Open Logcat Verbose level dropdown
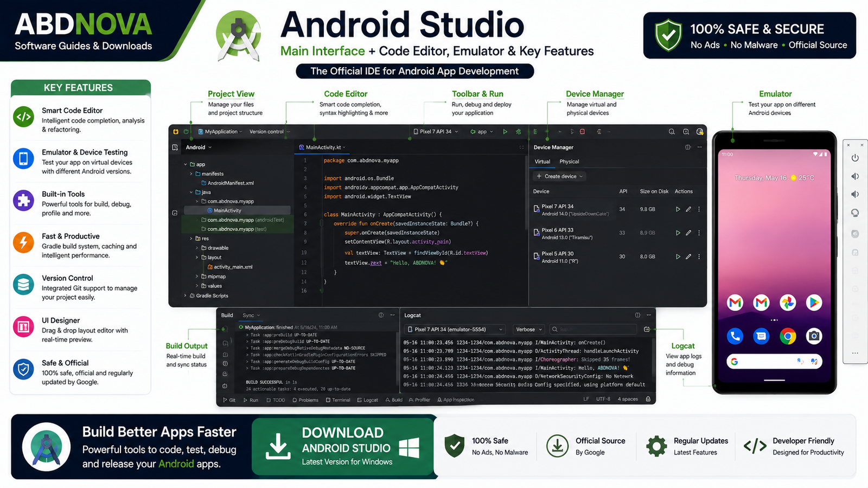Screen dimensions: 868x488 coord(529,329)
